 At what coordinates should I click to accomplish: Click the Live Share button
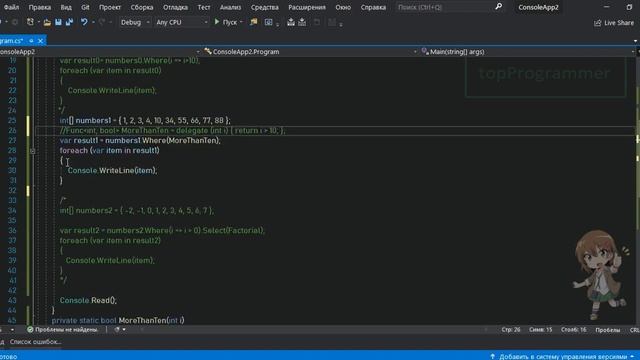(614, 23)
